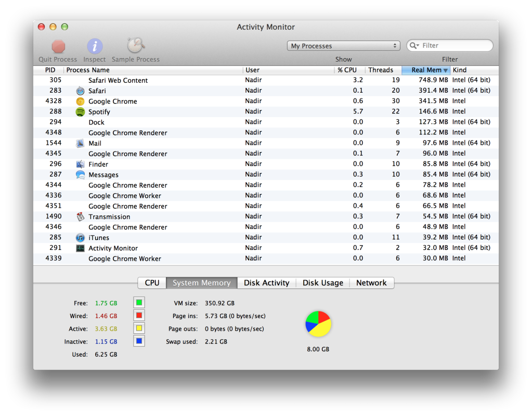Click the 1.46 GB Wired value
The image size is (532, 416).
coord(106,316)
